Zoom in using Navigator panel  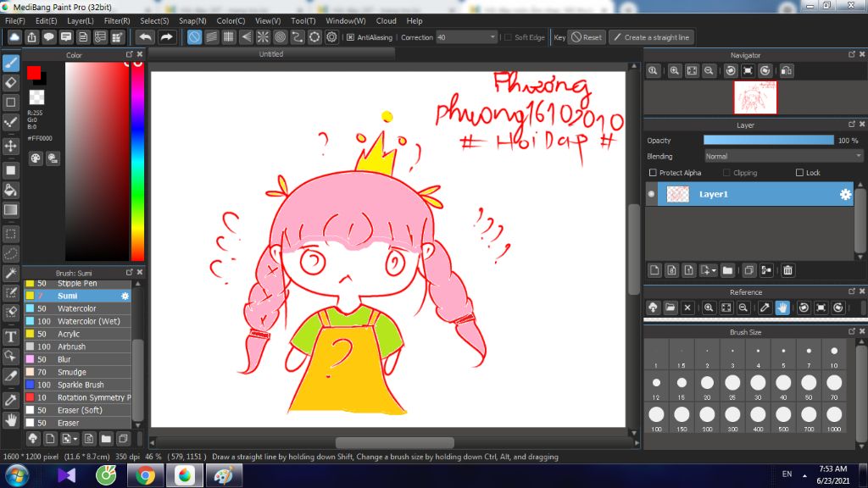pyautogui.click(x=674, y=71)
